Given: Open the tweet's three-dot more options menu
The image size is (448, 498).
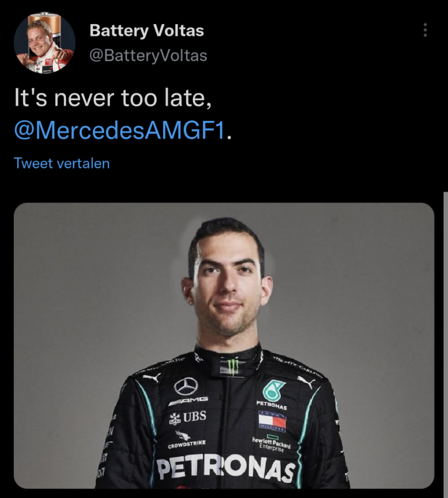Looking at the screenshot, I should (425, 30).
